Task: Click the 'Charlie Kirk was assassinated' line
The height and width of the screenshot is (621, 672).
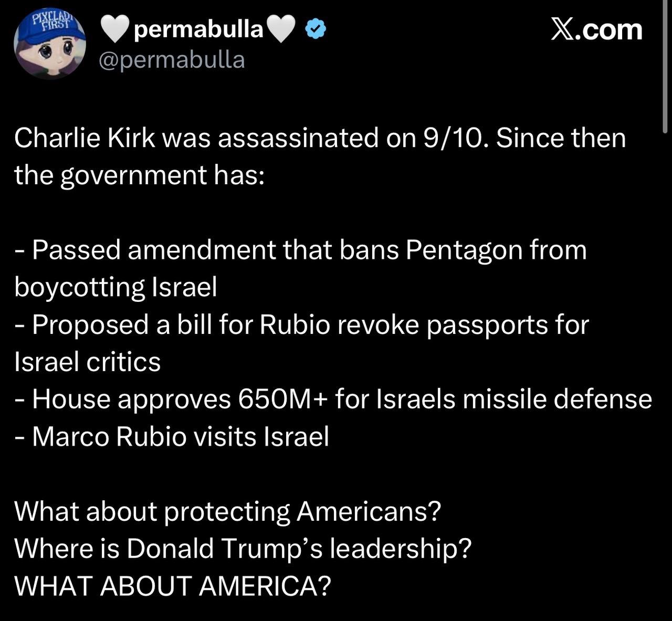Action: click(x=320, y=139)
